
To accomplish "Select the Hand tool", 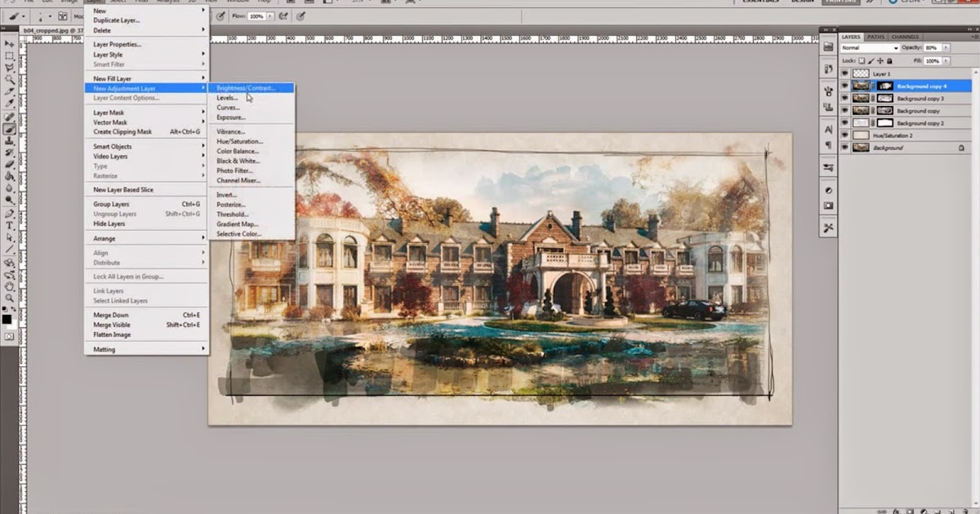I will coord(10,287).
